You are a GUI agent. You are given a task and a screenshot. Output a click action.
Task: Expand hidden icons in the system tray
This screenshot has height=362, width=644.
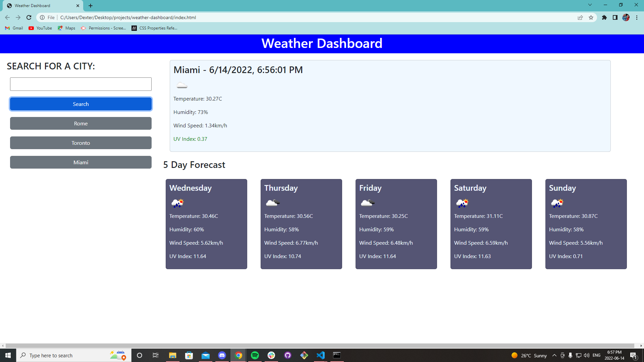click(554, 355)
